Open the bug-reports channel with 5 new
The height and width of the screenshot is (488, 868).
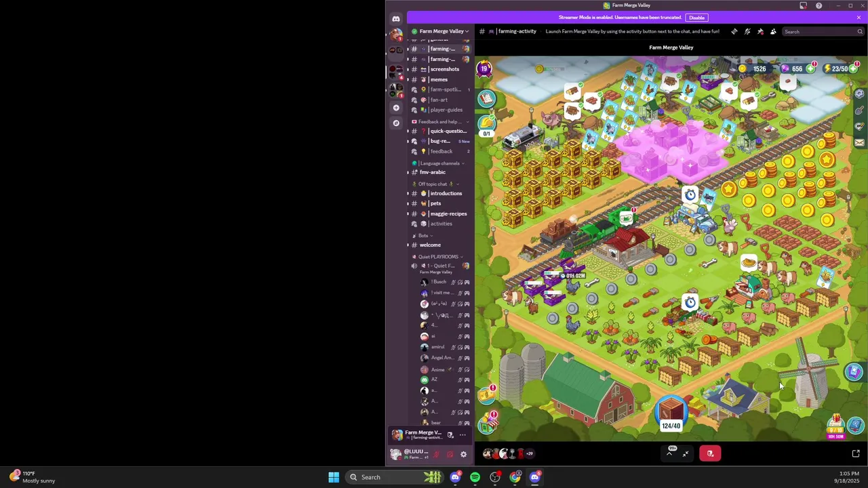439,141
